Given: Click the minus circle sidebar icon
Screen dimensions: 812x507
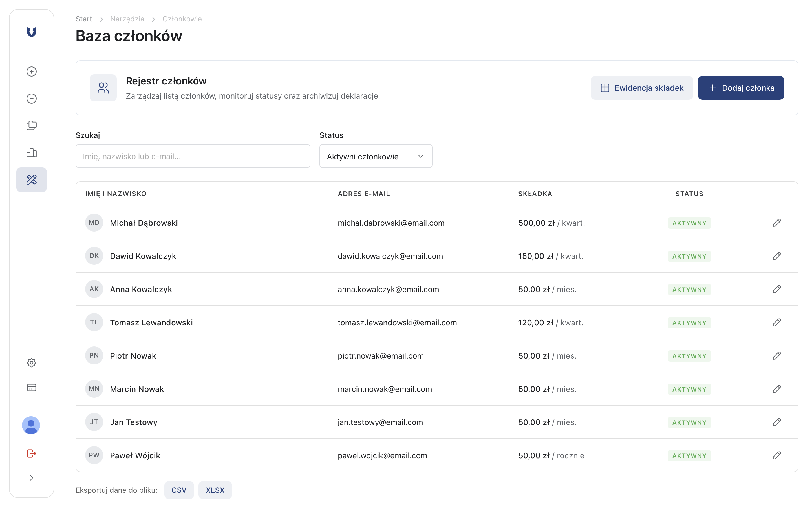Looking at the screenshot, I should (x=32, y=99).
